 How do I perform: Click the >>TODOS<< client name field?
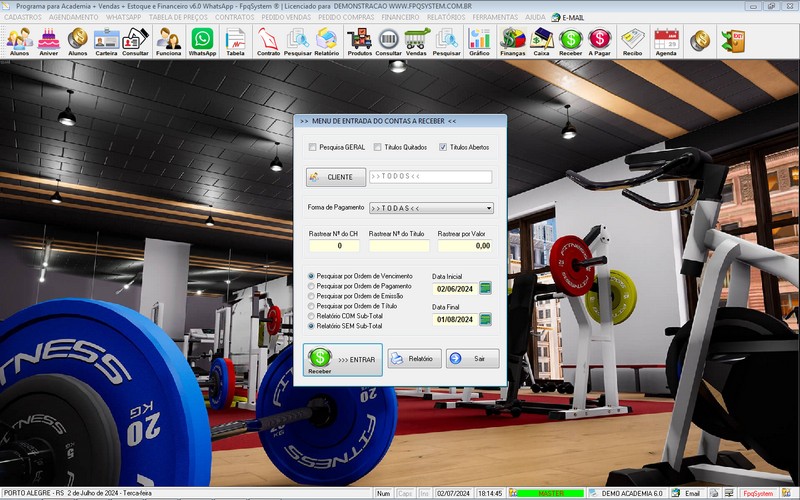431,177
